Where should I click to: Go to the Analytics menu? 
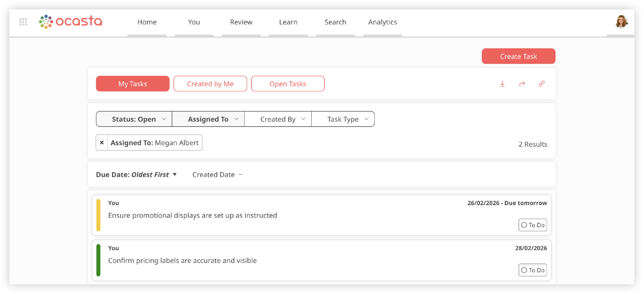click(x=382, y=22)
